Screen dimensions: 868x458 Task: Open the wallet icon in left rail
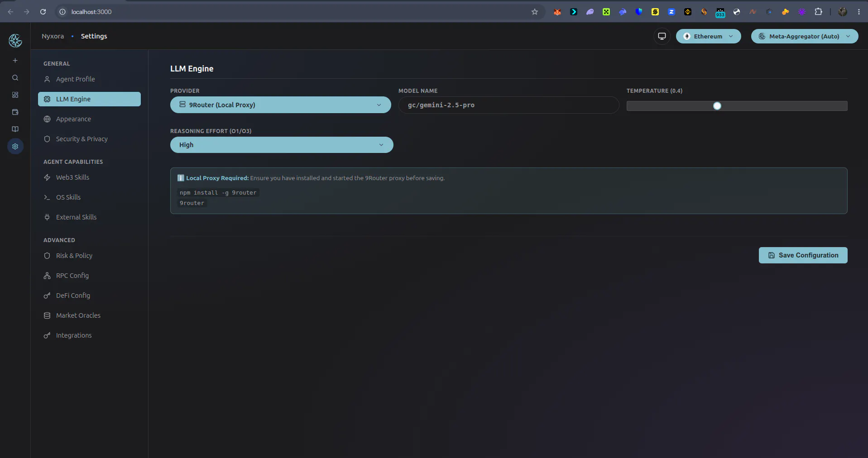15,112
